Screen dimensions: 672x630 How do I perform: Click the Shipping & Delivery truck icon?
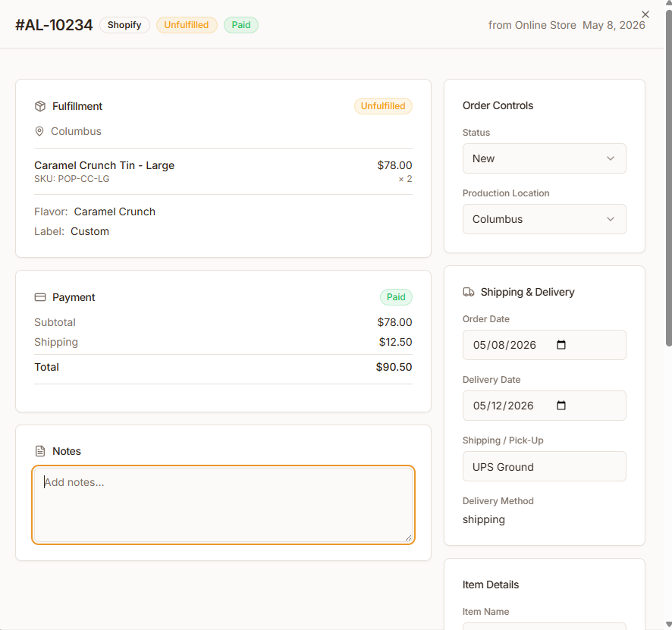[469, 292]
